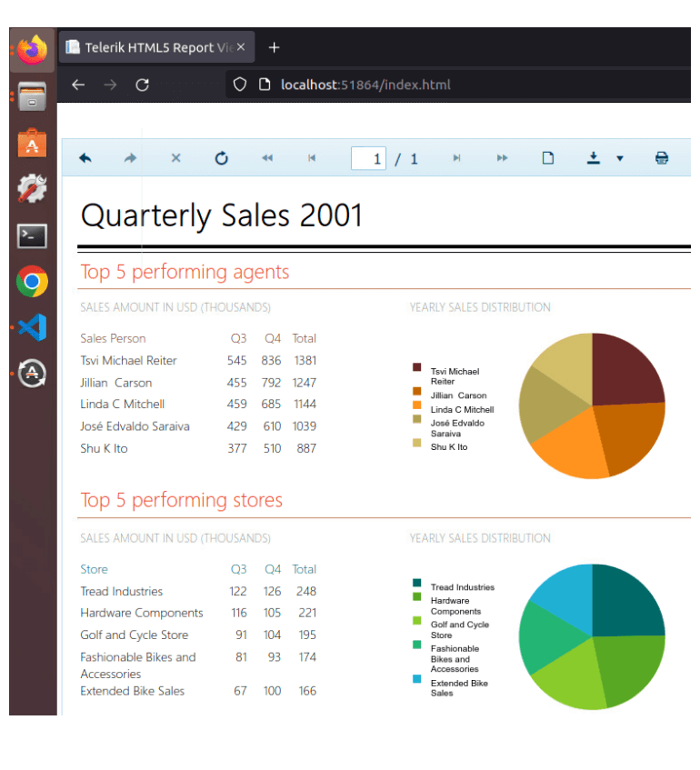The width and height of the screenshot is (700, 770).
Task: Click 'José Edvaldo Saraiva' in agents table
Action: pos(135,426)
